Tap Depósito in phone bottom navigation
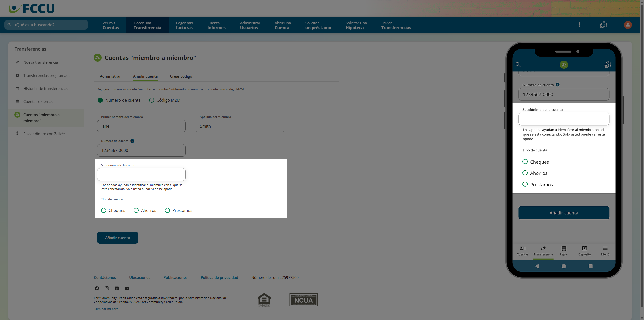The image size is (644, 320). point(585,251)
